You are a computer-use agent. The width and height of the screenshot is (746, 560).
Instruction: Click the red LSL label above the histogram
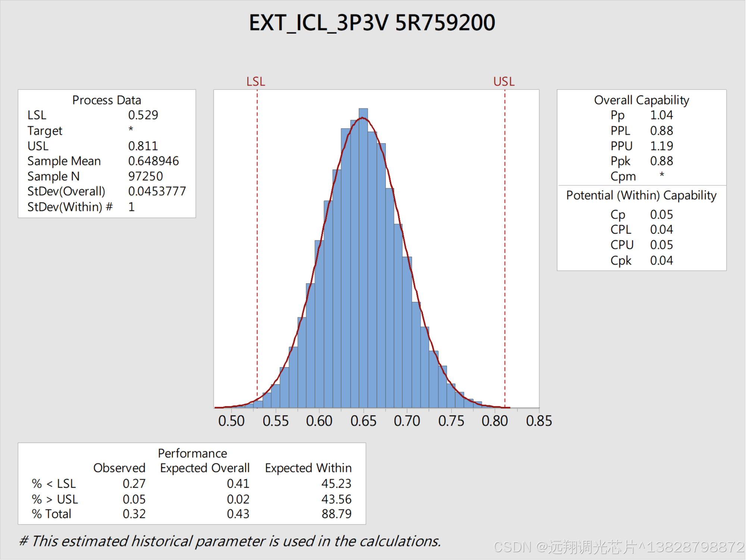coord(256,81)
